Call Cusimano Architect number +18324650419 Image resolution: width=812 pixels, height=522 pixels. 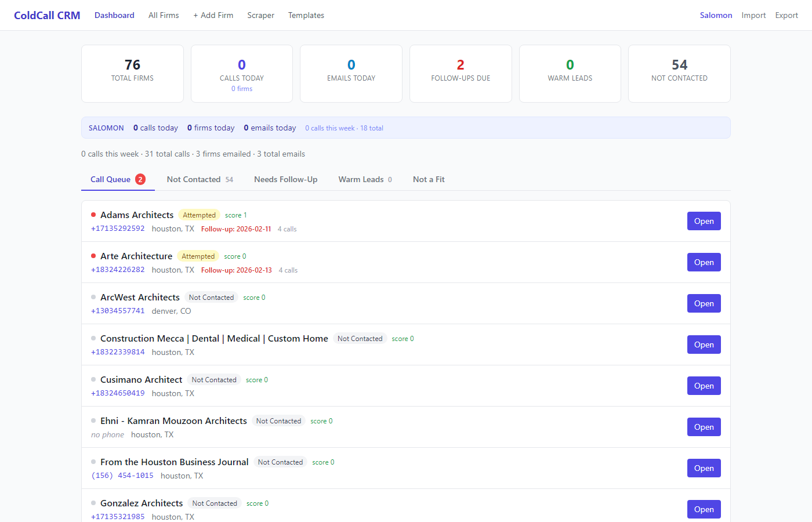[118, 393]
